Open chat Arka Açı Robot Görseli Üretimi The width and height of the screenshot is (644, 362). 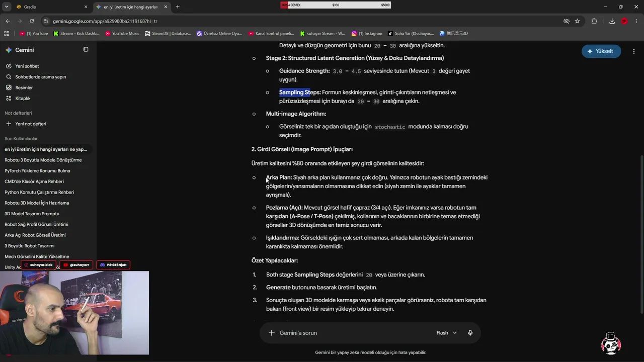[x=35, y=235]
